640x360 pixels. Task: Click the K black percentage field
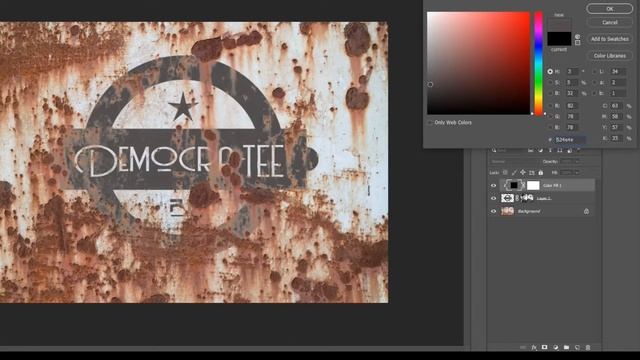pyautogui.click(x=616, y=138)
